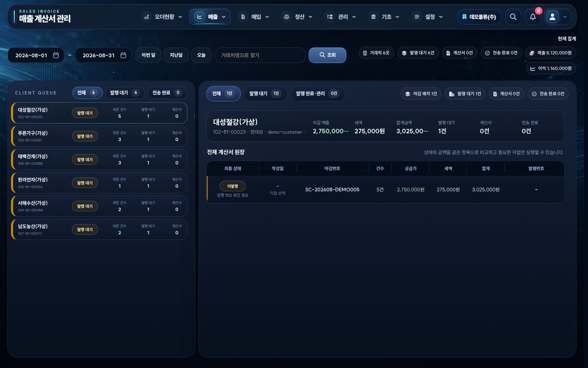Expand the 정산 dropdown chevron

point(311,17)
